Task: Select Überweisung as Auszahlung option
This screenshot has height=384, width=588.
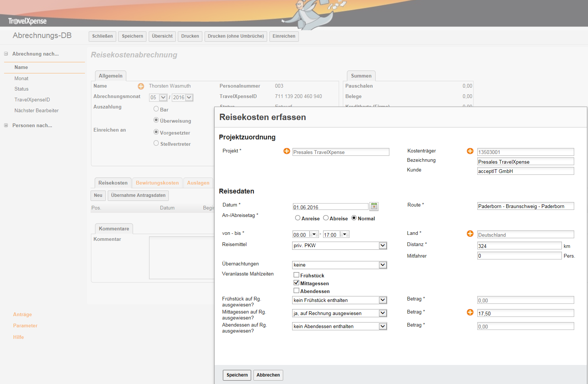Action: pos(156,120)
